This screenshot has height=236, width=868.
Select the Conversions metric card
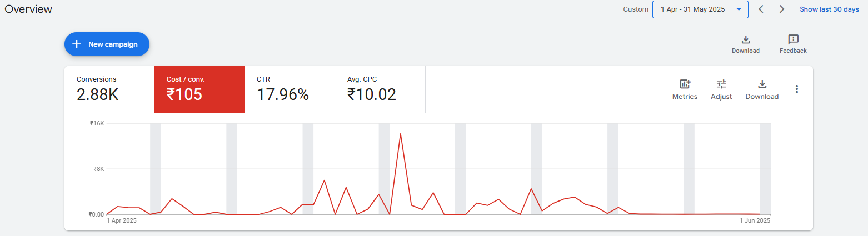109,89
